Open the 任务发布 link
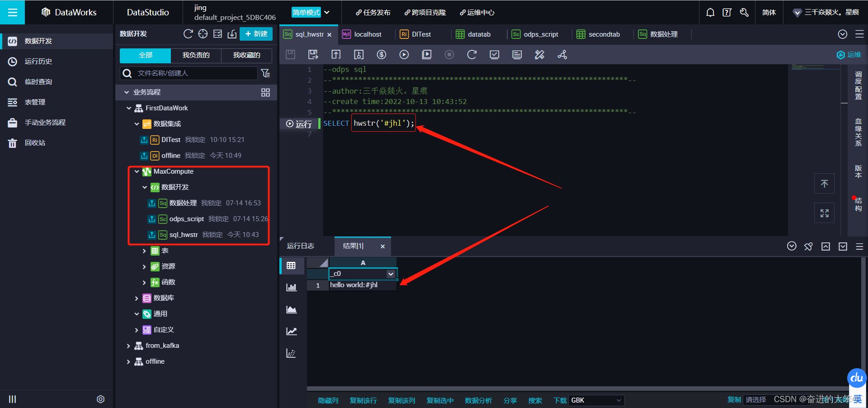868x408 pixels. 373,12
